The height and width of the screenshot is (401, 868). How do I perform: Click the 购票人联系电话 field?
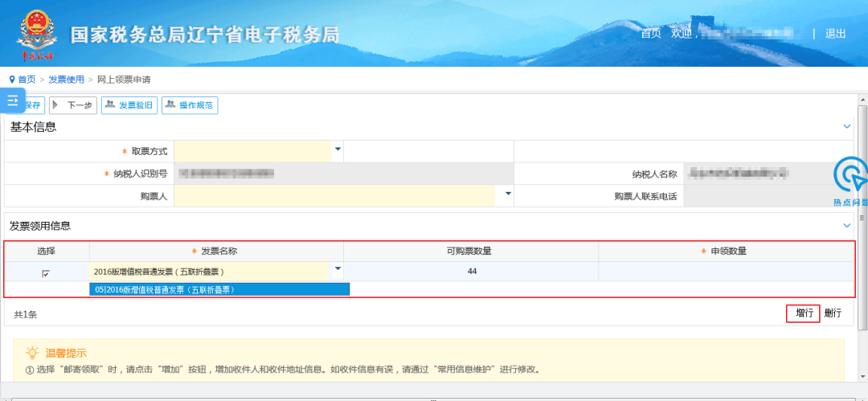tap(768, 195)
